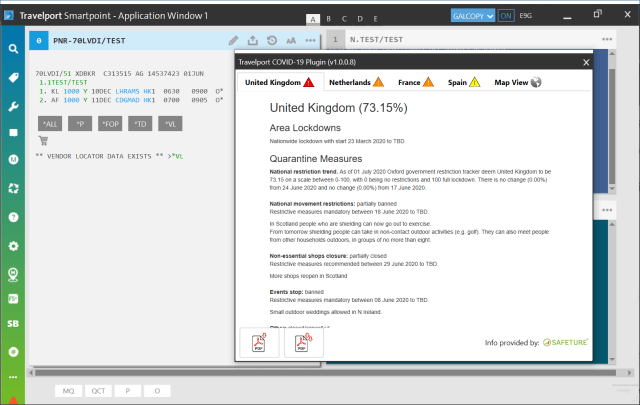Click the QCT quick command button
The image size is (640, 405).
click(x=98, y=391)
